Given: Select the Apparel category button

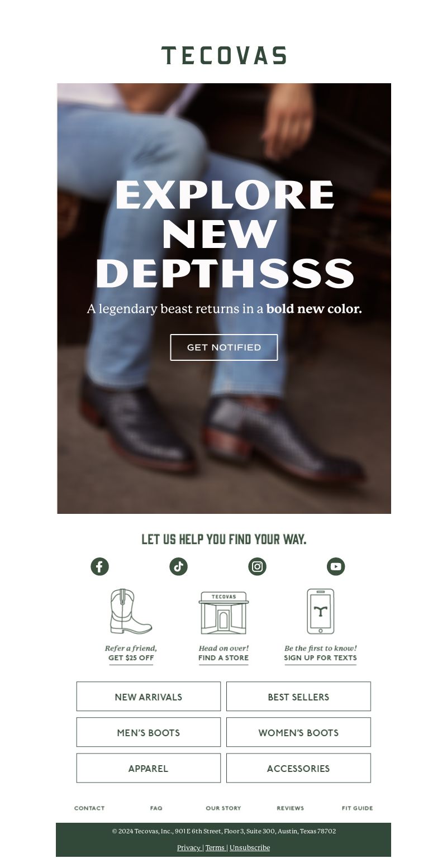Looking at the screenshot, I should (149, 768).
